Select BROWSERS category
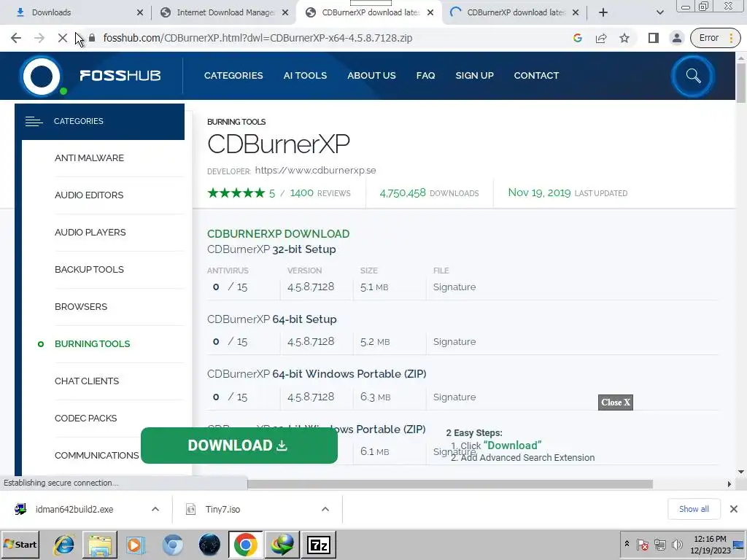This screenshot has width=747, height=560. (x=81, y=307)
